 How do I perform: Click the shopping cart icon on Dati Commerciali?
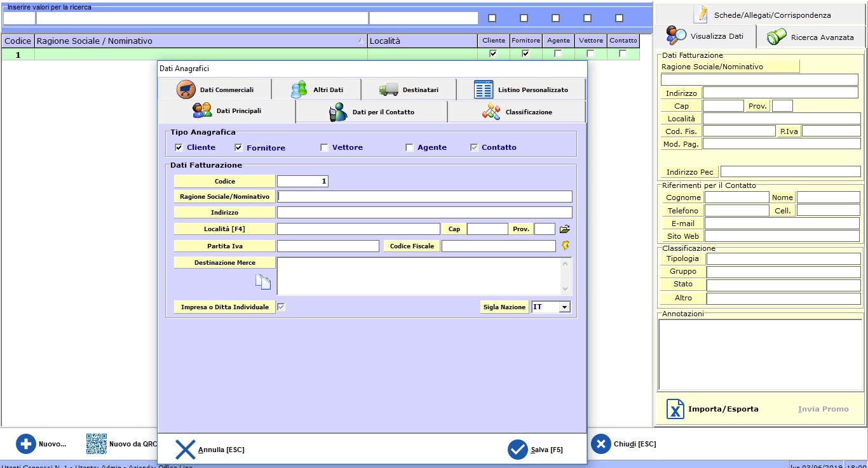click(186, 90)
